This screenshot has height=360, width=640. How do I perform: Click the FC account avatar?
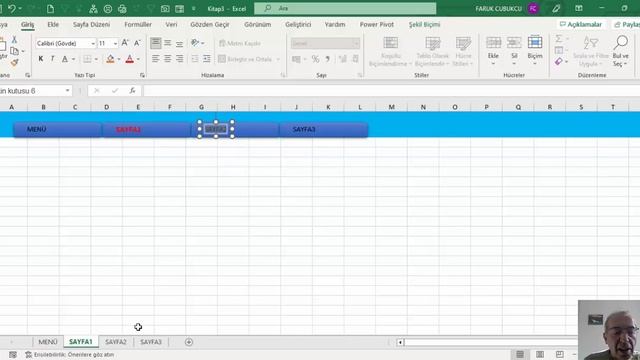pyautogui.click(x=533, y=9)
